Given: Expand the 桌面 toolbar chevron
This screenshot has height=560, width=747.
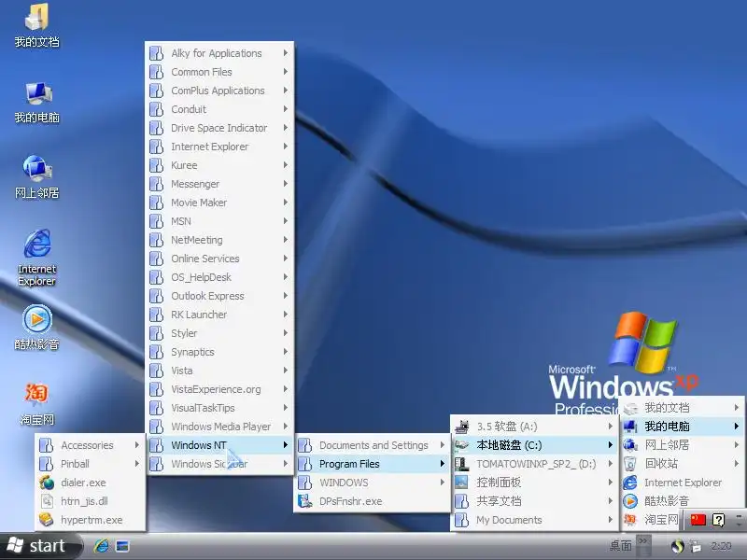Looking at the screenshot, I should tap(642, 541).
